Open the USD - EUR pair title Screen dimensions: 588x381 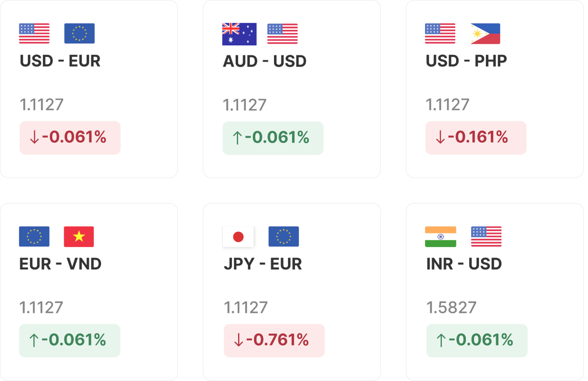click(x=60, y=61)
